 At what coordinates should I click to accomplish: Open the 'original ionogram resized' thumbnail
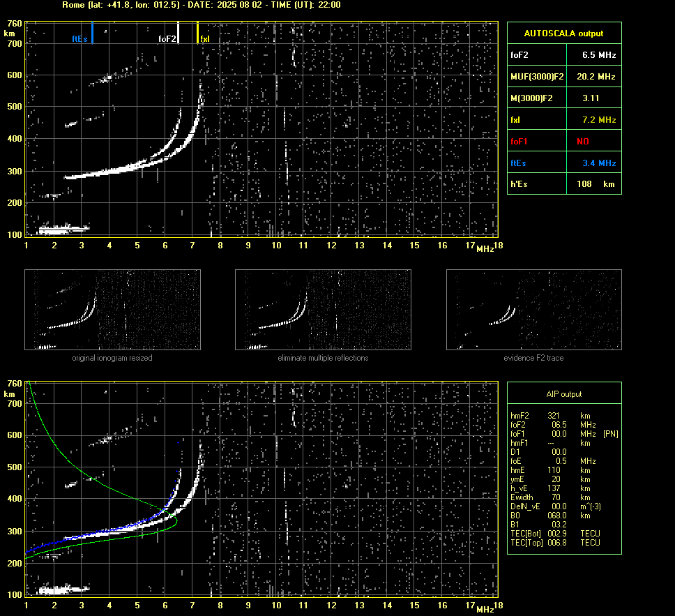112,309
